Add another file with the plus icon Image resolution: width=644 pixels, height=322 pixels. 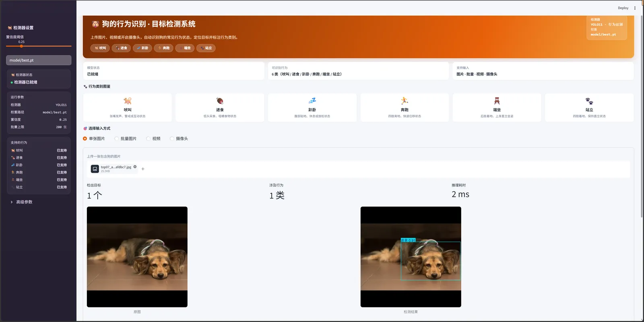point(143,169)
